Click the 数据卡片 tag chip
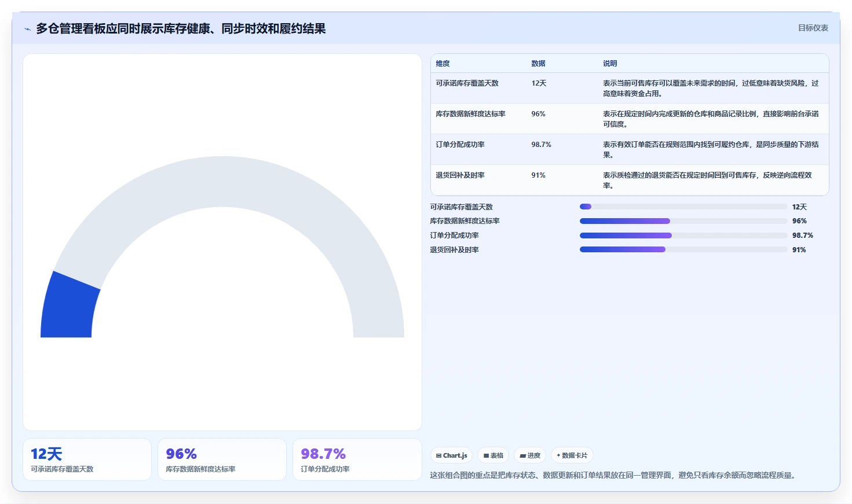The width and height of the screenshot is (852, 504). coord(572,455)
